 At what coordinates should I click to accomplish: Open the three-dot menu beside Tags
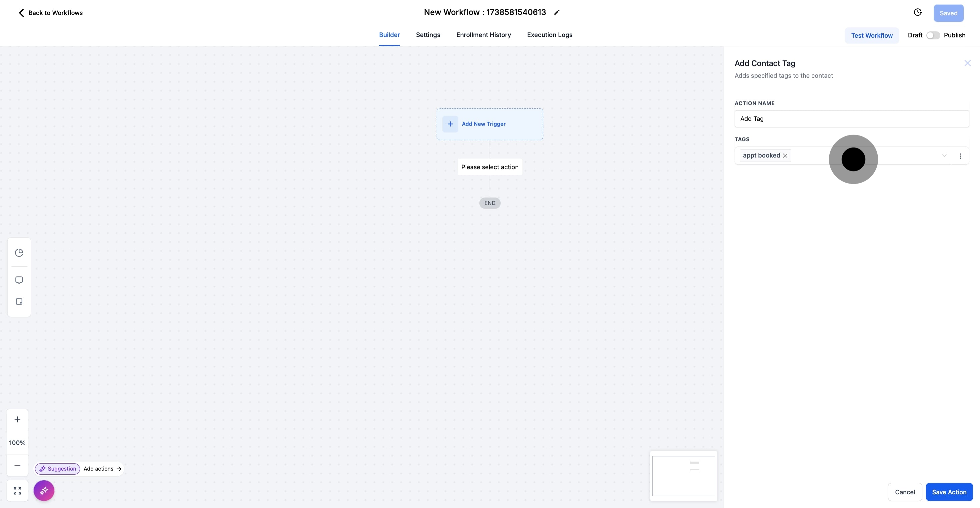pyautogui.click(x=960, y=156)
